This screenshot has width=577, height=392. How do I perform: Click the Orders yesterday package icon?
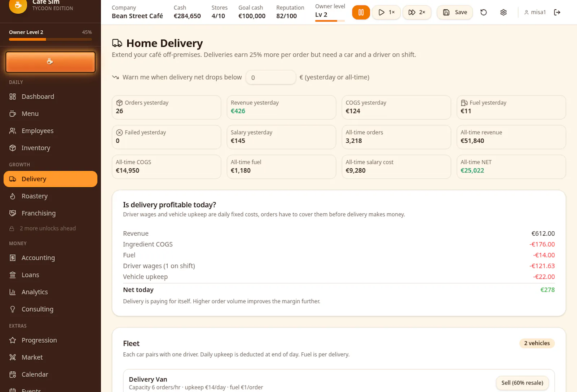[119, 103]
